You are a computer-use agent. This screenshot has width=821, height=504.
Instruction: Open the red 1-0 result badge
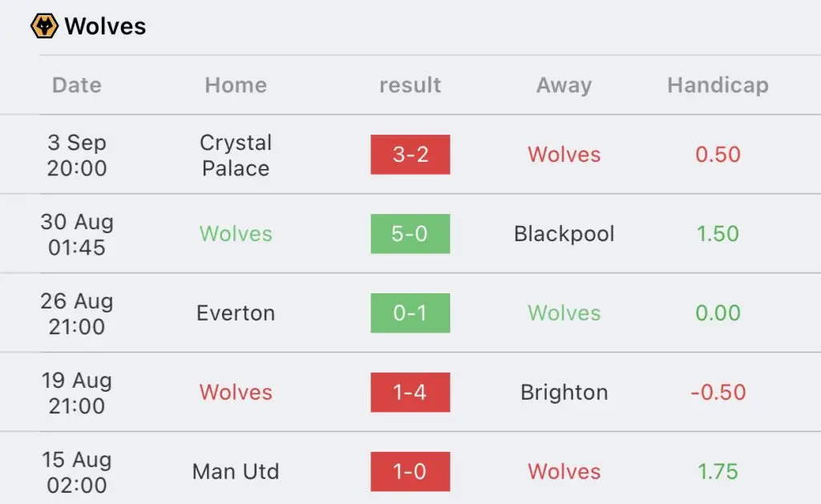(410, 472)
